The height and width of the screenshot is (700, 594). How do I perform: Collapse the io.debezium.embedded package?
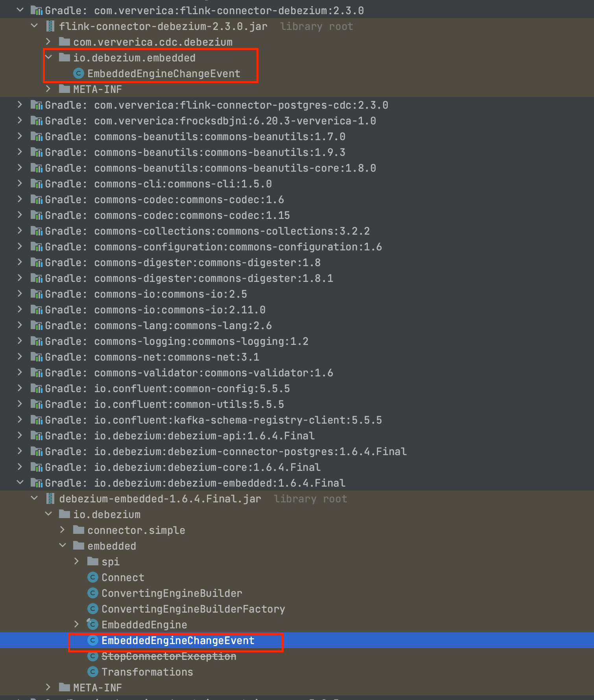click(x=48, y=57)
